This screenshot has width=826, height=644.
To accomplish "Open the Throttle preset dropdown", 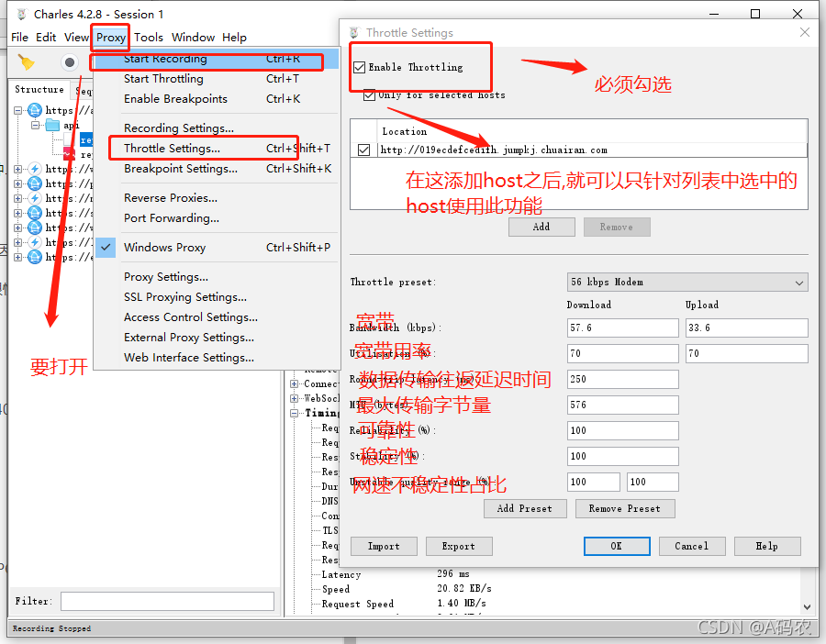I will tap(687, 283).
